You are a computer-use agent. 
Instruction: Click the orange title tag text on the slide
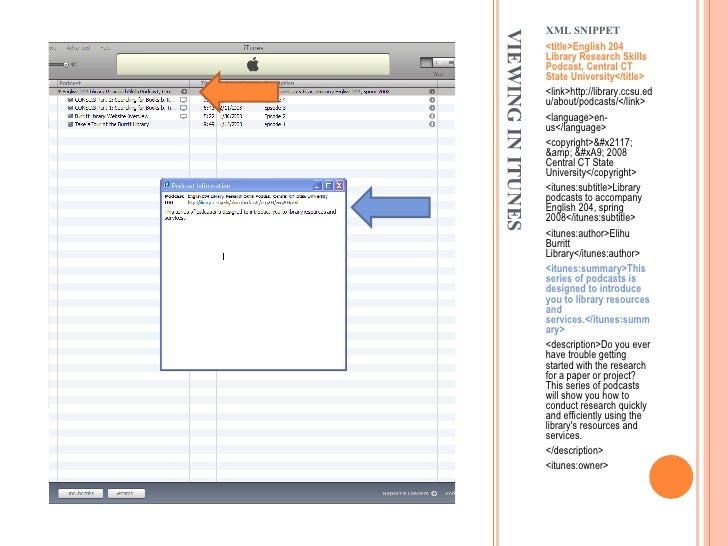click(x=596, y=61)
